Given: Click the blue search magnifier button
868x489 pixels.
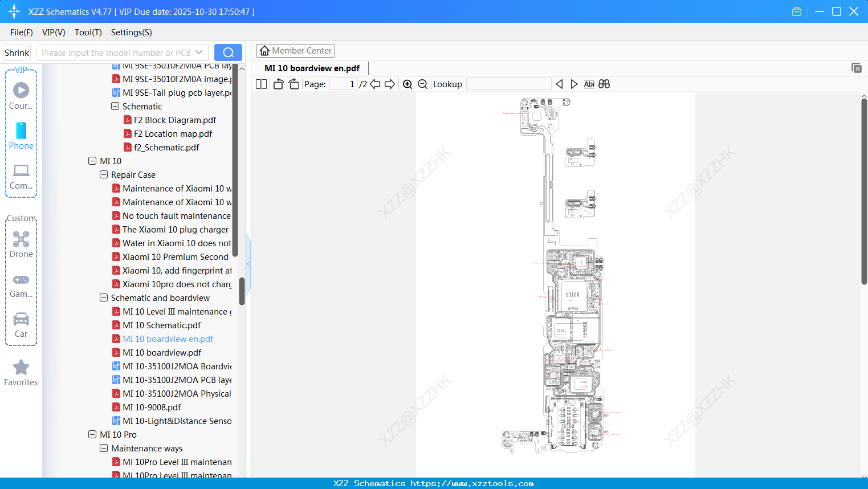Looking at the screenshot, I should (x=228, y=52).
